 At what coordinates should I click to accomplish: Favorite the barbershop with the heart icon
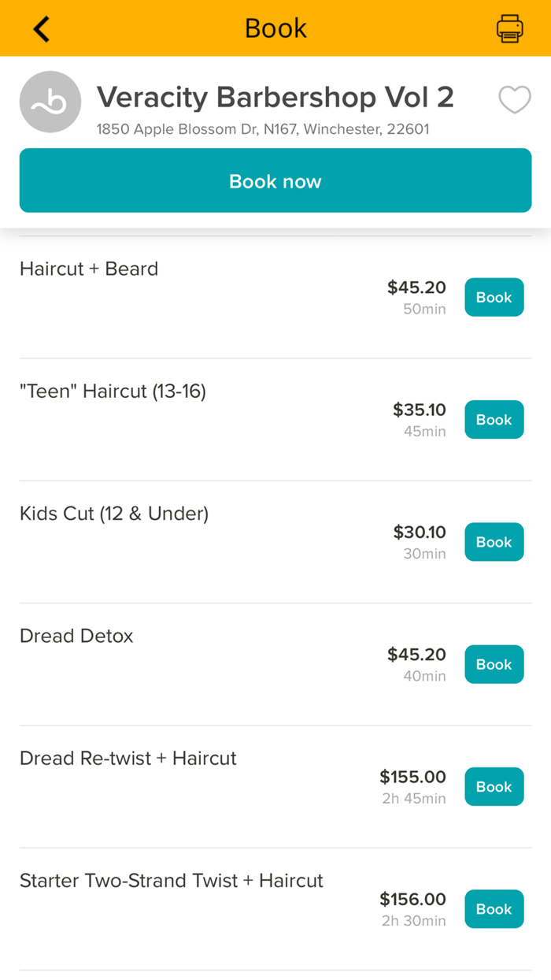(x=515, y=101)
